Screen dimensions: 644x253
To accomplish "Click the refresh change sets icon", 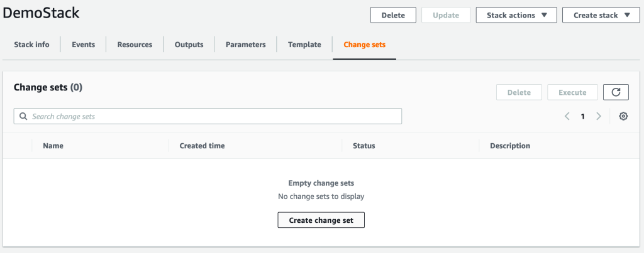I will click(616, 92).
